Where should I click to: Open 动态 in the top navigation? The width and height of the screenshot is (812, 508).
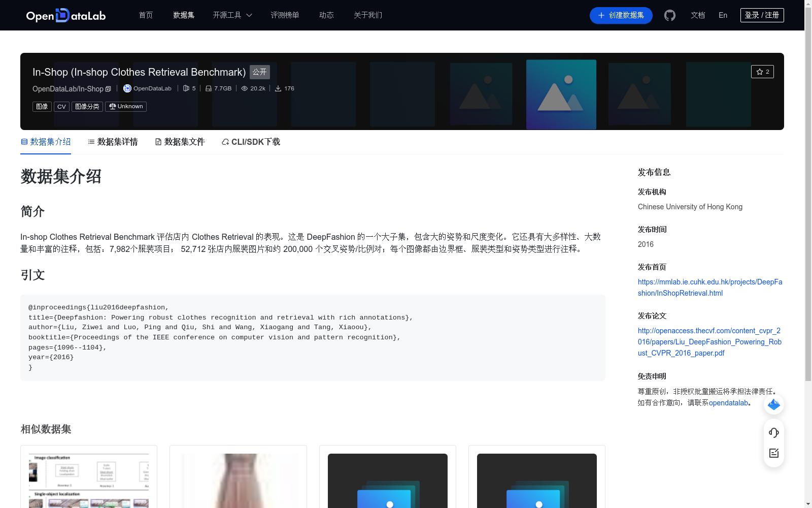(326, 15)
